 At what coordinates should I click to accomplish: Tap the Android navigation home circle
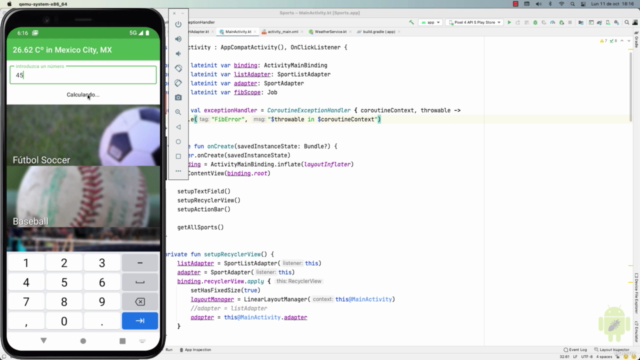(83, 341)
